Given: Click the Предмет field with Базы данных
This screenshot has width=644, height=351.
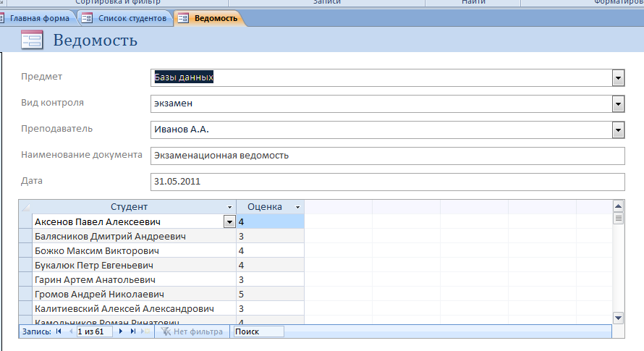Looking at the screenshot, I should coord(381,77).
